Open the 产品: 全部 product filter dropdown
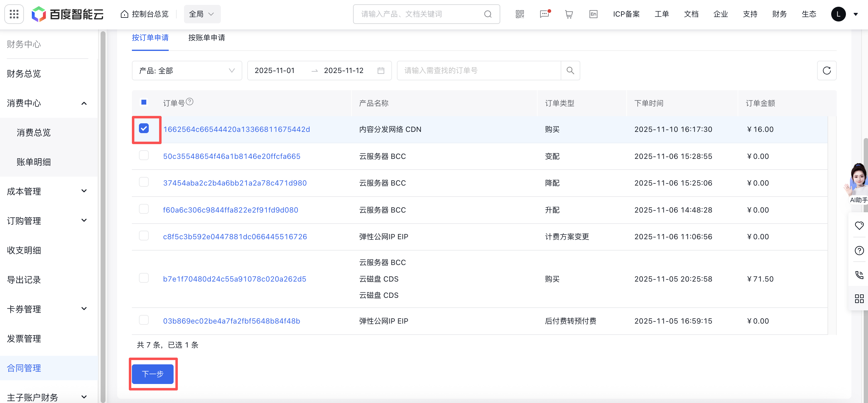 187,71
